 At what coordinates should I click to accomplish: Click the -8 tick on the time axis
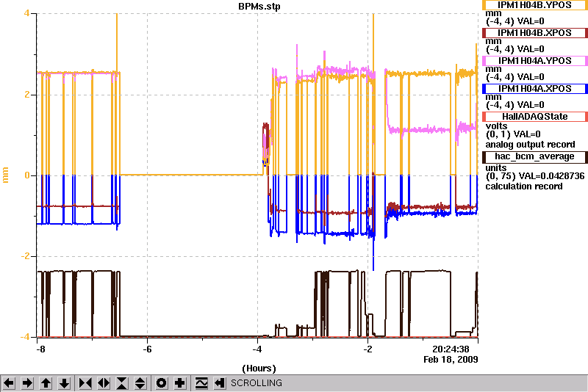41,349
